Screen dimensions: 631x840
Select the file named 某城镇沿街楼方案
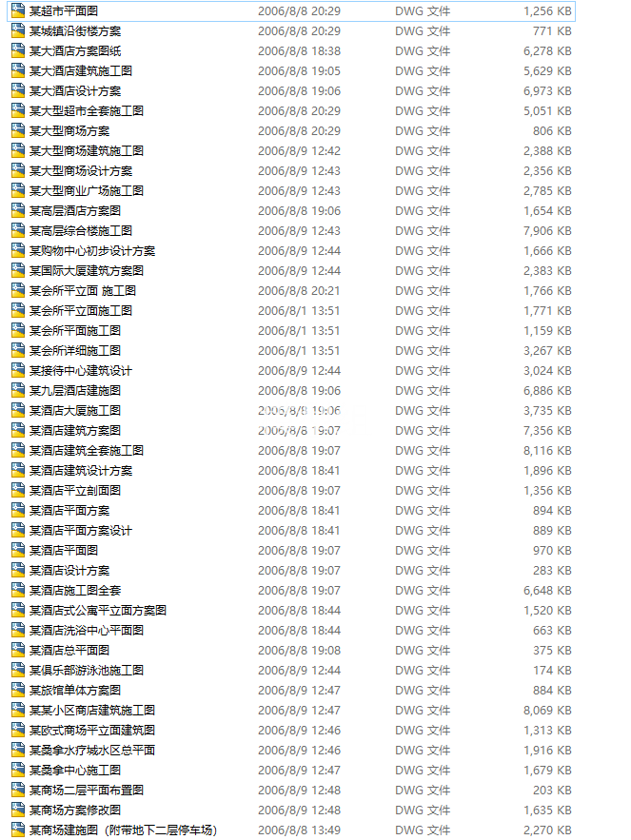75,31
